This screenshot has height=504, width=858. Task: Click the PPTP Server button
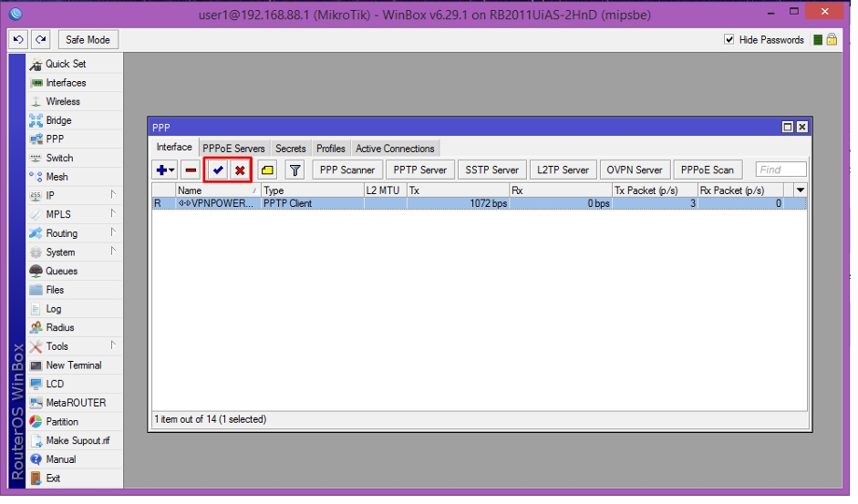point(419,170)
